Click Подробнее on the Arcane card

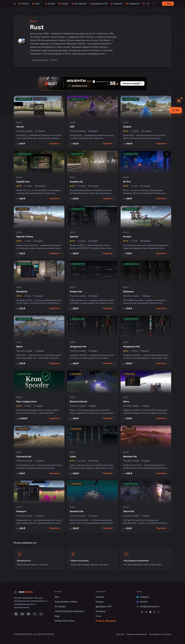[162, 253]
